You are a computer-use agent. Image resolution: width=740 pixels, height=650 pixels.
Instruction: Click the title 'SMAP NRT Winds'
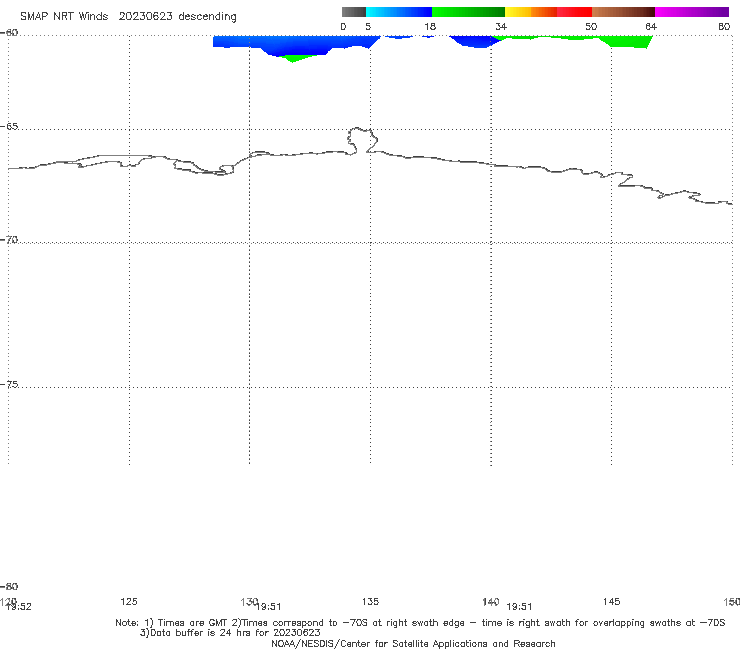tap(64, 16)
